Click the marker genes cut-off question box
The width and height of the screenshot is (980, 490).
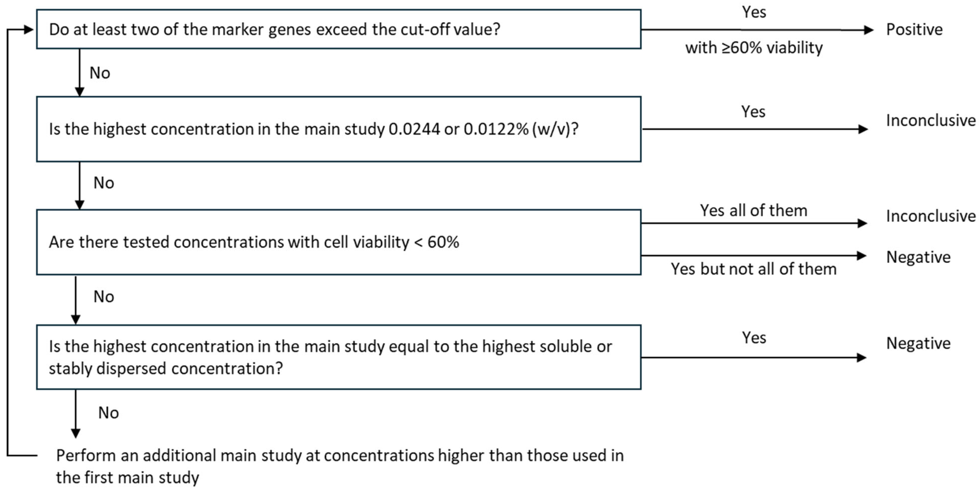click(x=339, y=29)
